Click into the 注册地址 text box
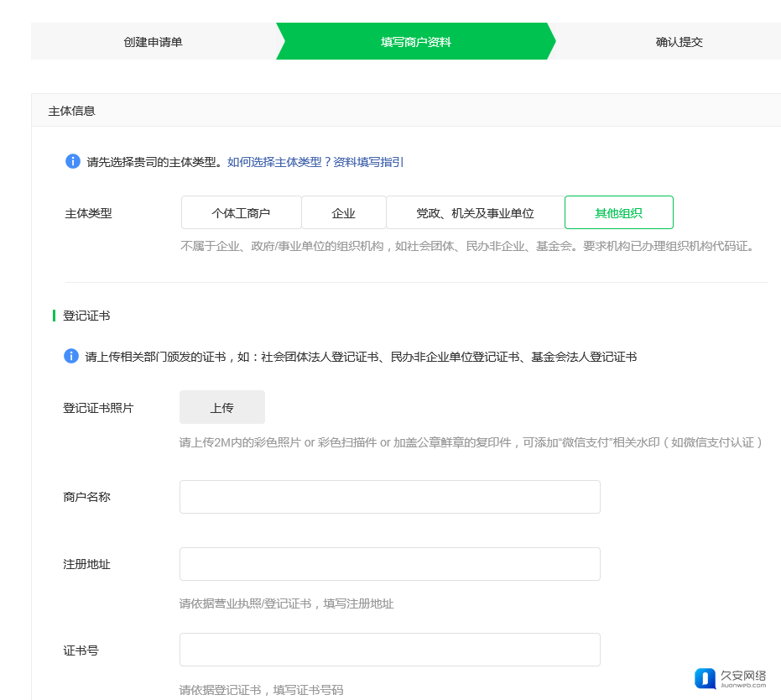The height and width of the screenshot is (700, 781). (x=389, y=564)
